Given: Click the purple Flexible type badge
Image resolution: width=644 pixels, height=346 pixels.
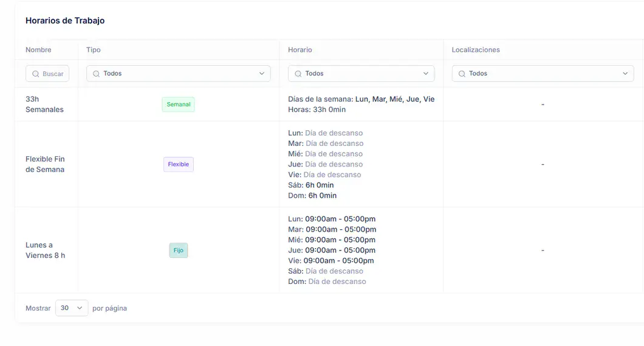Looking at the screenshot, I should tap(178, 164).
